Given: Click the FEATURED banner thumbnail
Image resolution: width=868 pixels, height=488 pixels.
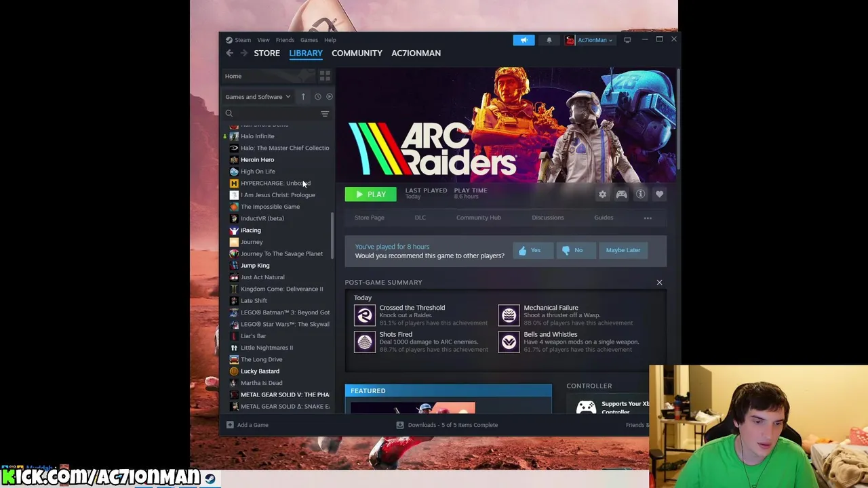Looking at the screenshot, I should (x=413, y=407).
